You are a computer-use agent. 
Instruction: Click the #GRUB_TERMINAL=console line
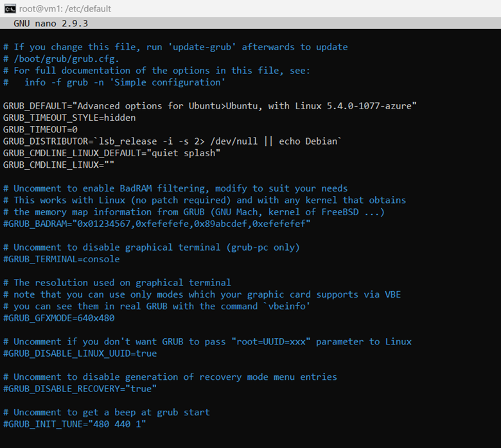coord(62,259)
